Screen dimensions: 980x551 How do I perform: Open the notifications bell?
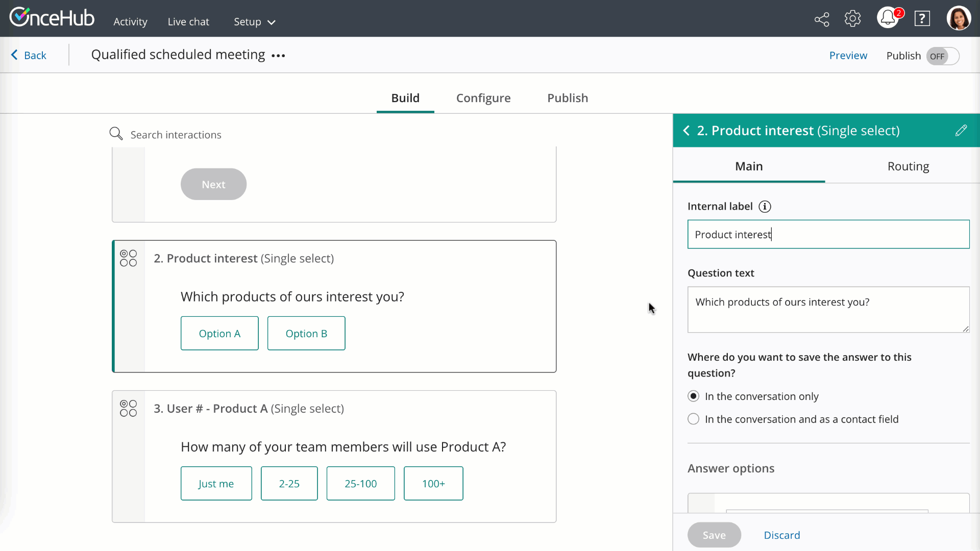pyautogui.click(x=888, y=18)
